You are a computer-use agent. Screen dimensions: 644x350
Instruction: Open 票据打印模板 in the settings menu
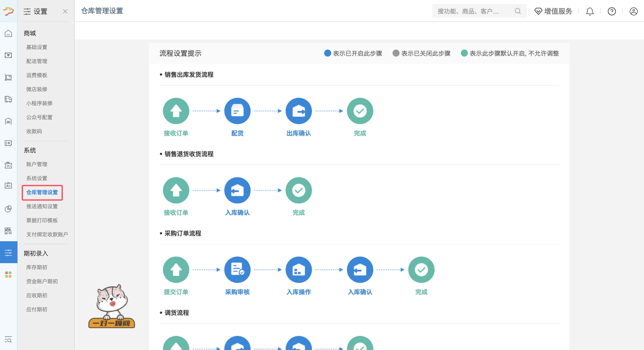tap(42, 220)
